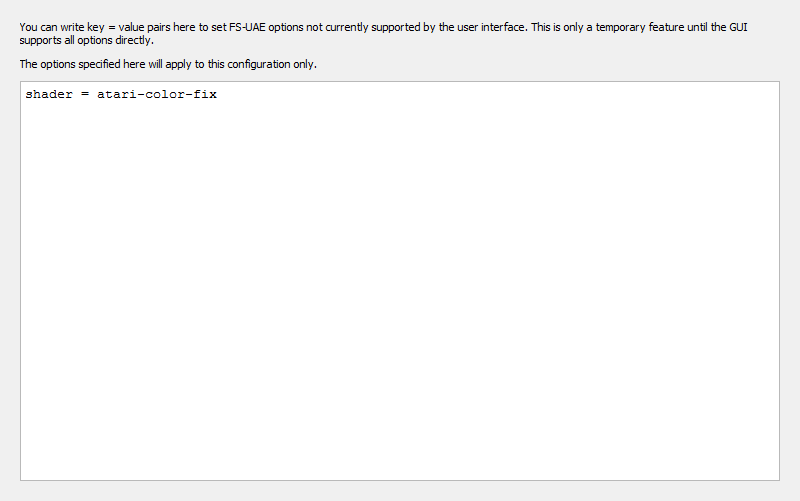Place cursor before "shader" at line start
The width and height of the screenshot is (800, 501).
pyautogui.click(x=26, y=94)
